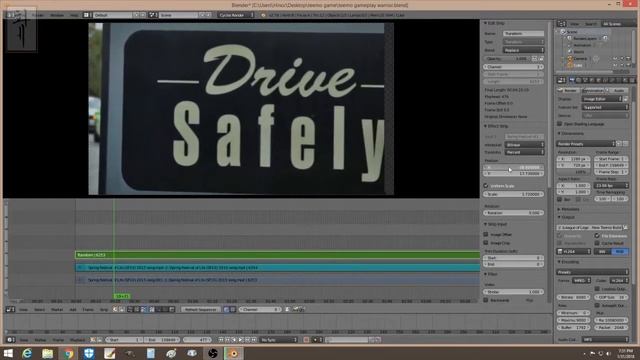Open output path folder browser icon
The image size is (640, 360).
tap(626, 227)
